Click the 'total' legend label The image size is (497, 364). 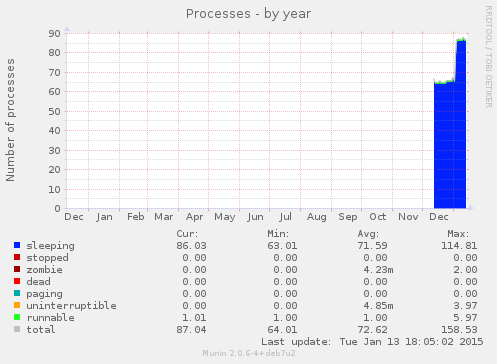pyautogui.click(x=41, y=330)
